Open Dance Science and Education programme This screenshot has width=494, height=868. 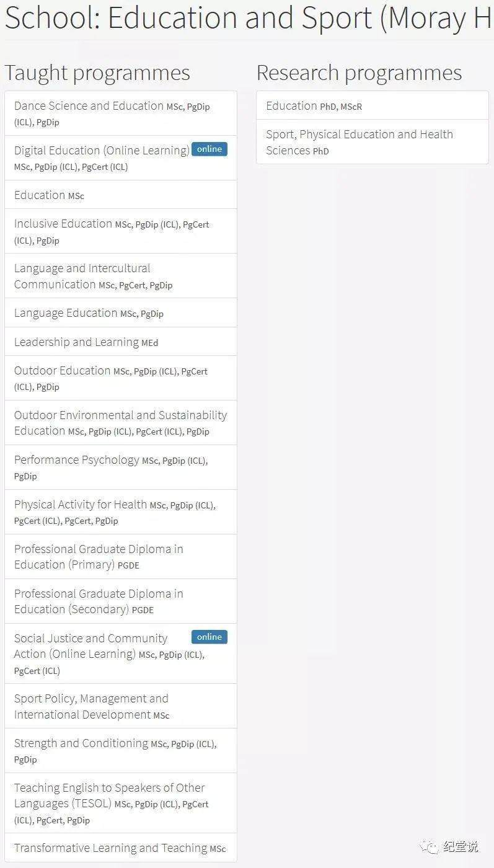point(89,106)
